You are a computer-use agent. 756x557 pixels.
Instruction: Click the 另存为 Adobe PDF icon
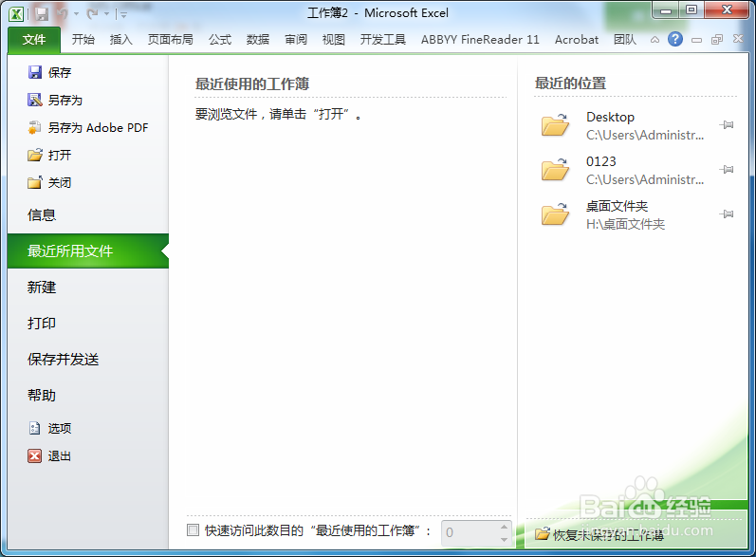tap(35, 127)
